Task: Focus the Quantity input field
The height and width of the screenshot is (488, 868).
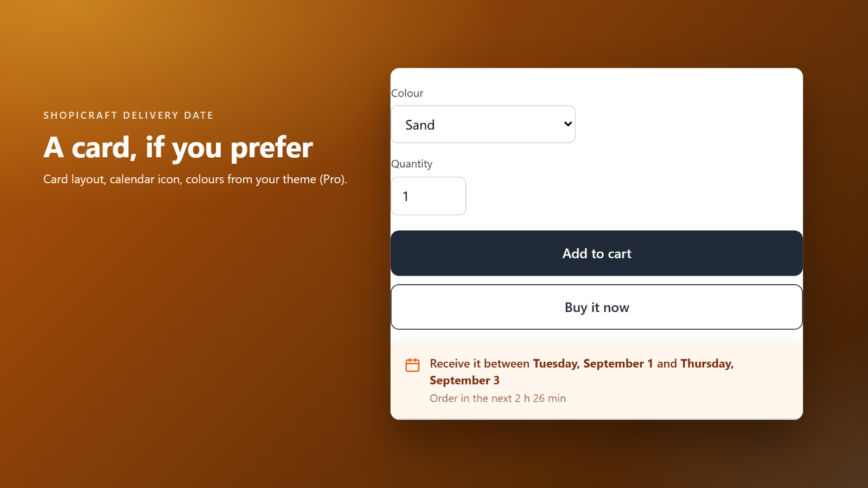Action: tap(429, 196)
